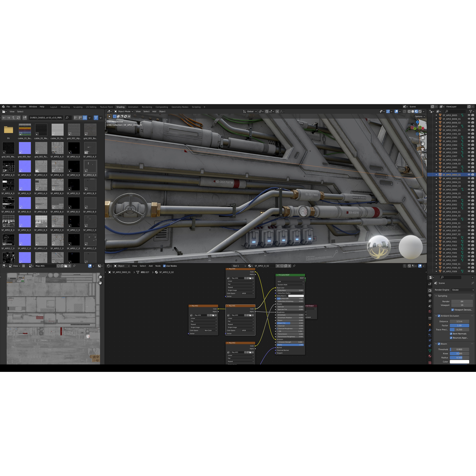Open the Render menu
The image size is (476, 476).
[x=23, y=107]
